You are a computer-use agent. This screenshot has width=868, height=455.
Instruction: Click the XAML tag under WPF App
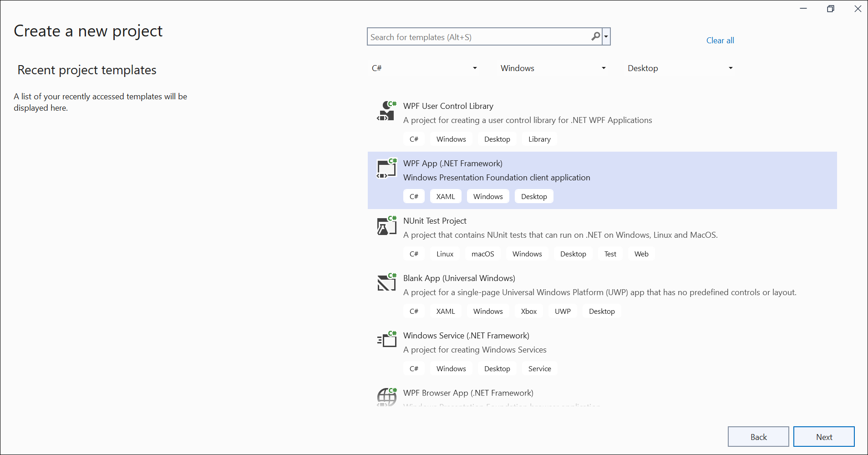click(446, 197)
